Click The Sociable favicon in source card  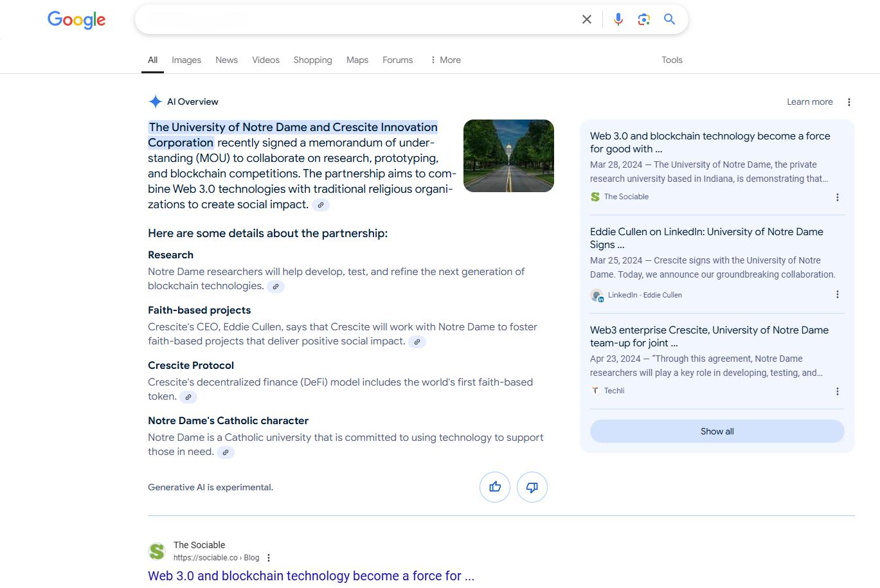(595, 197)
